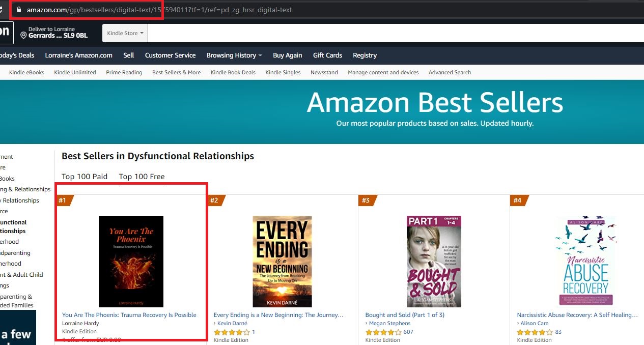Select the Top 100 Paid tab
Viewport: 644px width, 345px height.
pyautogui.click(x=85, y=177)
